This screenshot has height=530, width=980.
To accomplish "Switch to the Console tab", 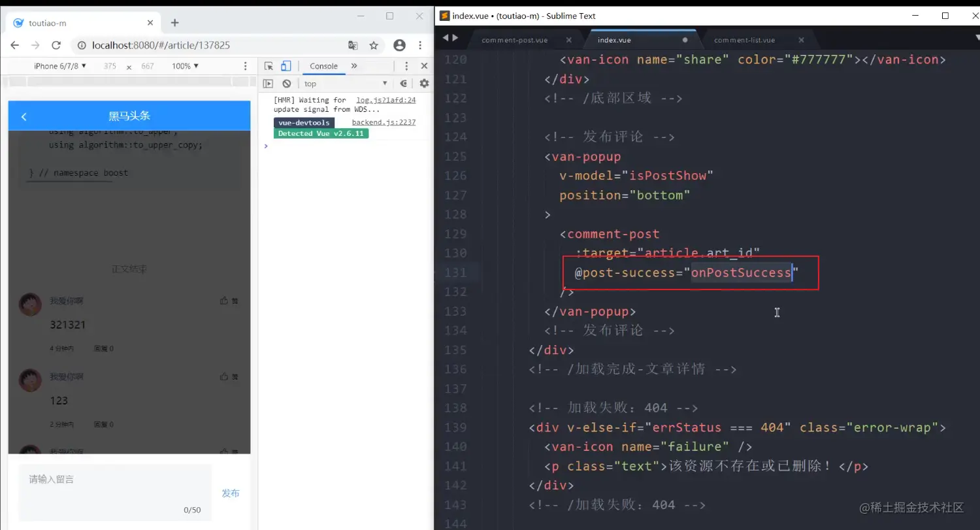I will pyautogui.click(x=323, y=66).
